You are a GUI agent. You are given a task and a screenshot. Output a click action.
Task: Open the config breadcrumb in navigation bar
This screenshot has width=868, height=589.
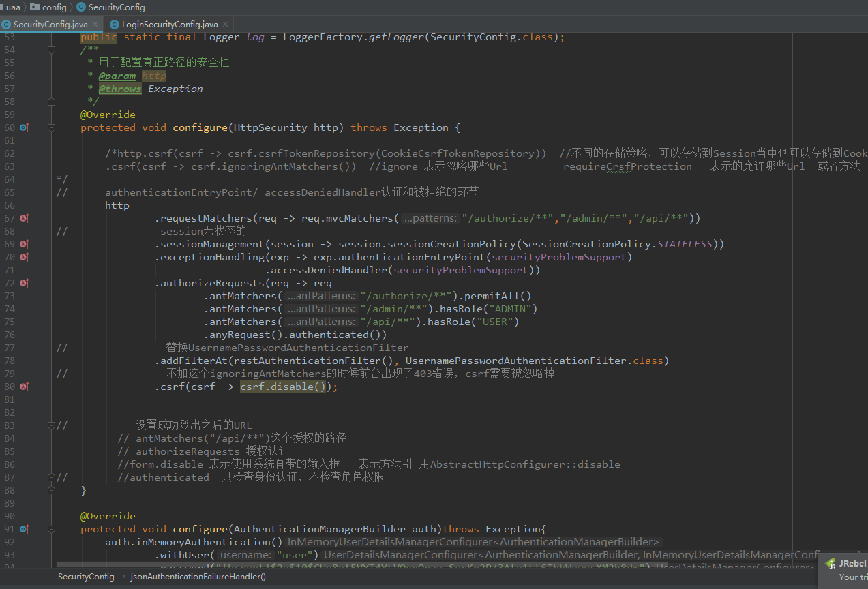coord(55,7)
